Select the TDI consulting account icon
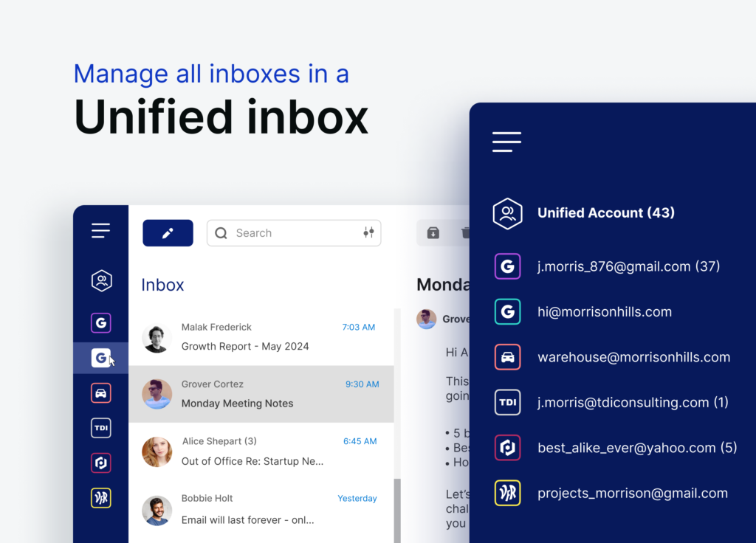This screenshot has width=756, height=543. click(100, 428)
